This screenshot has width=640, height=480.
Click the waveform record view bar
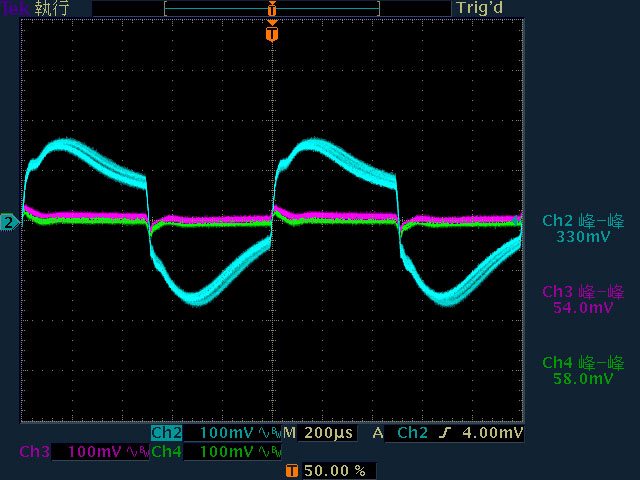pos(271,8)
